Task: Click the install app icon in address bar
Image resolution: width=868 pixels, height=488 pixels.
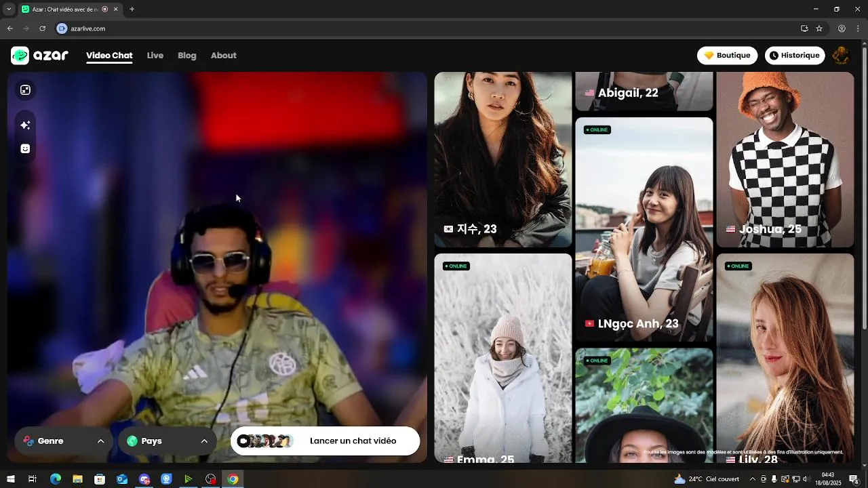Action: pos(804,28)
